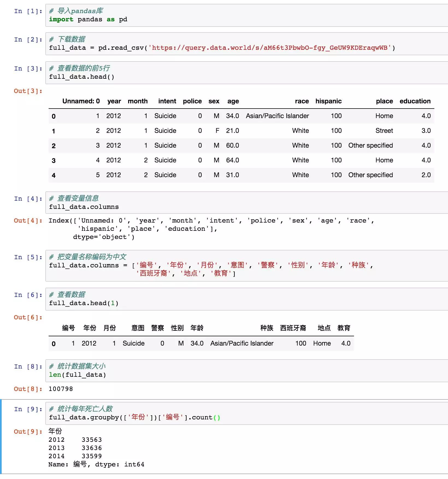Screen dimensions: 448x479
Task: Click the '# 查看数据的前5行' comment
Action: (x=79, y=68)
